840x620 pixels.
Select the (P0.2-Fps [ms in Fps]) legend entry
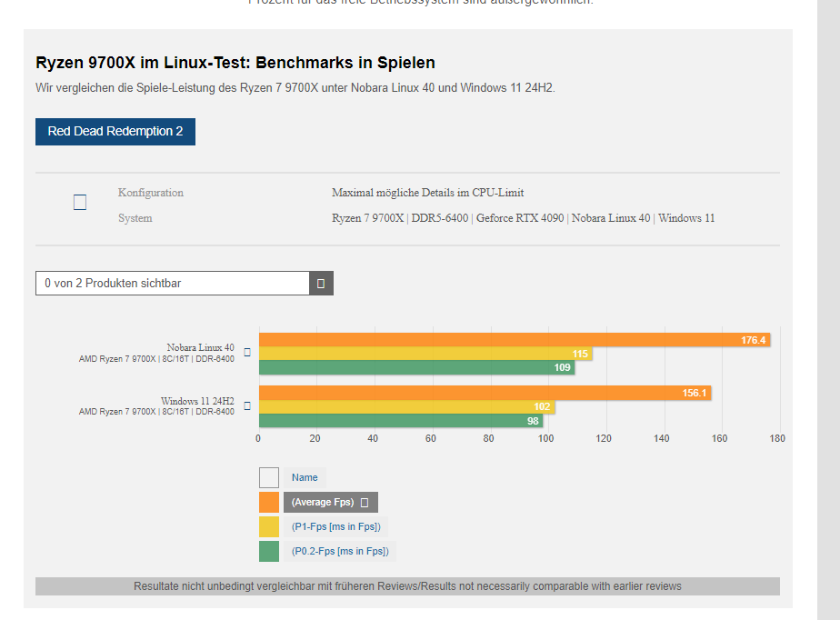(x=340, y=552)
